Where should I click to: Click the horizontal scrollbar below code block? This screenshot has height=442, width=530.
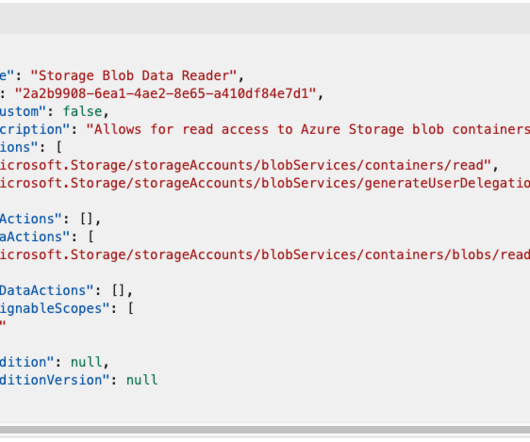pyautogui.click(x=265, y=429)
